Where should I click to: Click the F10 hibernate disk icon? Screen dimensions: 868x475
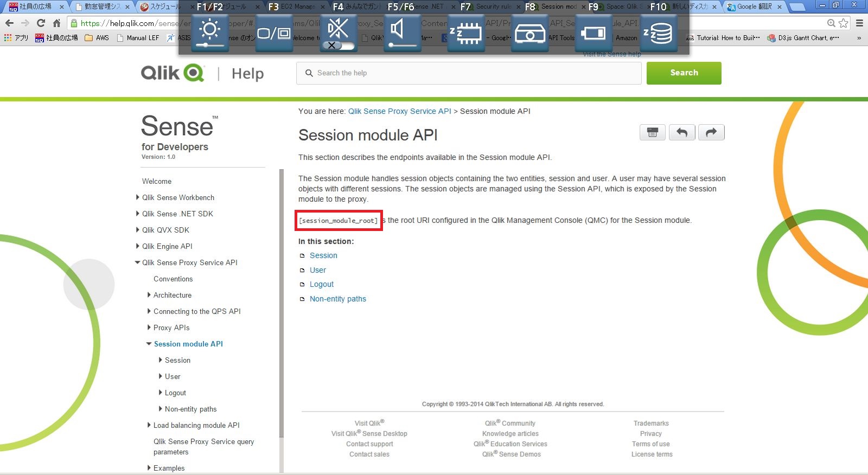[x=659, y=34]
